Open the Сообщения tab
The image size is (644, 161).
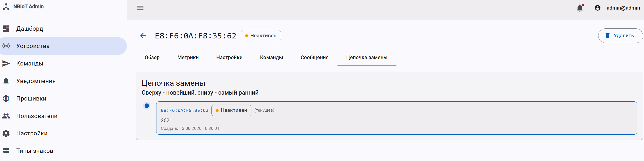click(x=314, y=57)
